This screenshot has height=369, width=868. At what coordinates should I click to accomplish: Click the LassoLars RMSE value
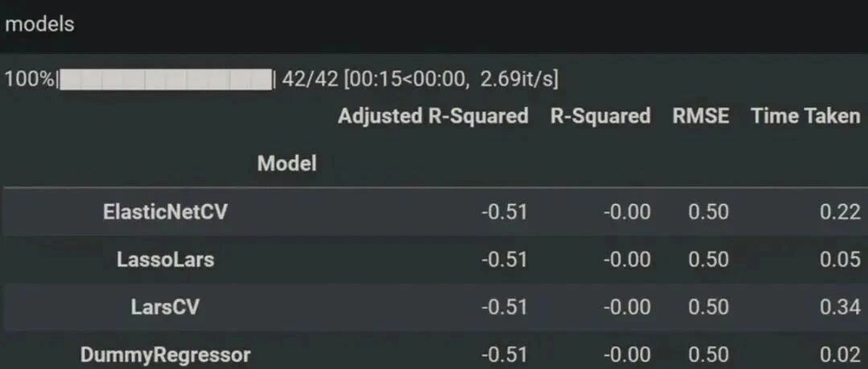point(709,260)
